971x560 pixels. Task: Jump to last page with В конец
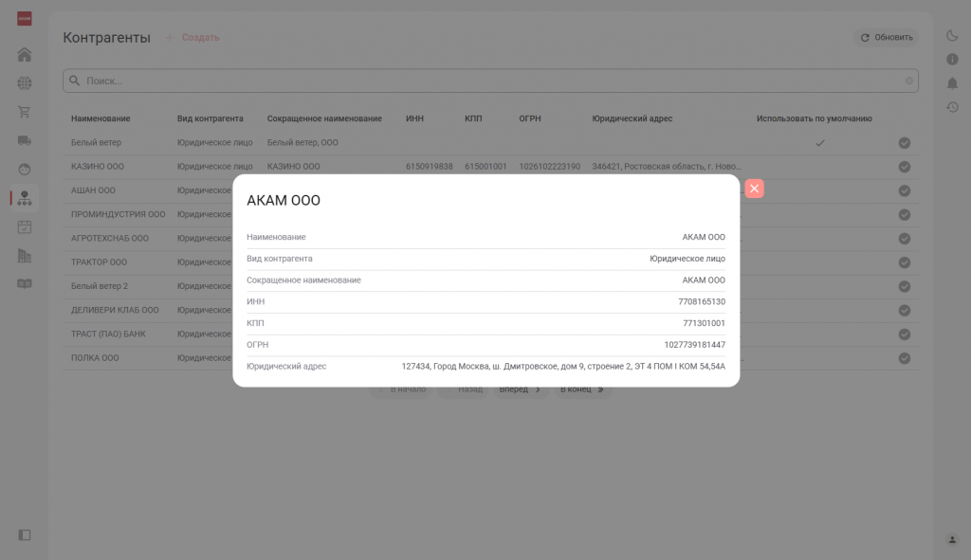coord(582,389)
